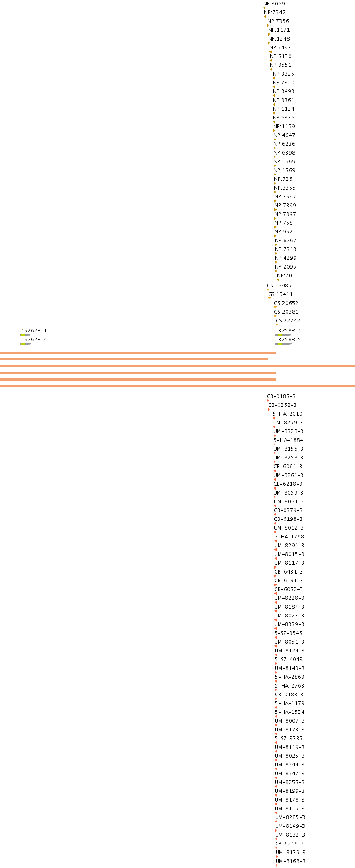Select the NP:3069 feature label
Image resolution: width=355 pixels, height=868 pixels.
[x=274, y=4]
